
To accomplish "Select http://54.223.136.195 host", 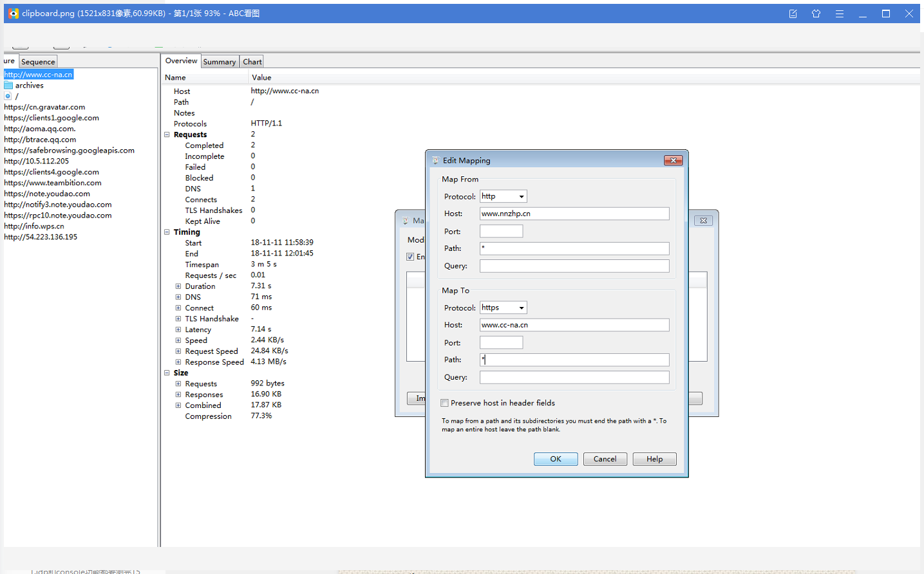I will [41, 237].
